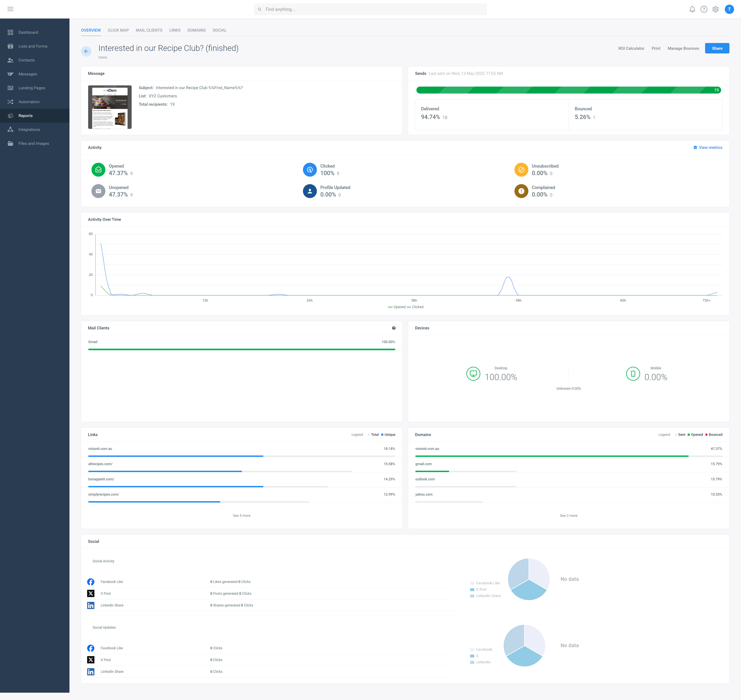The width and height of the screenshot is (741, 700).
Task: Toggle Total in the Links legend
Action: pyautogui.click(x=374, y=434)
